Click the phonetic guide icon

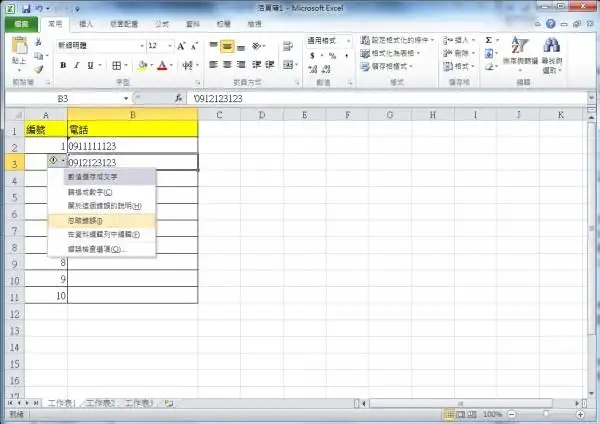(x=188, y=65)
